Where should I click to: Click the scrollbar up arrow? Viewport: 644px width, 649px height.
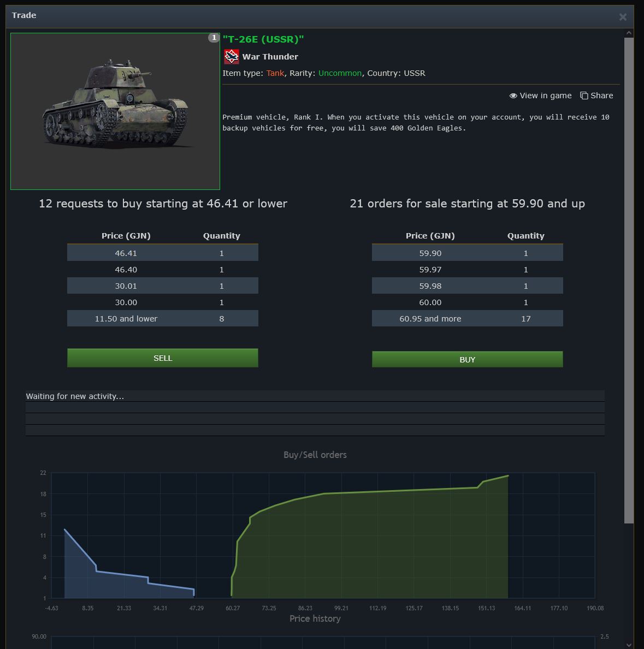[629, 33]
